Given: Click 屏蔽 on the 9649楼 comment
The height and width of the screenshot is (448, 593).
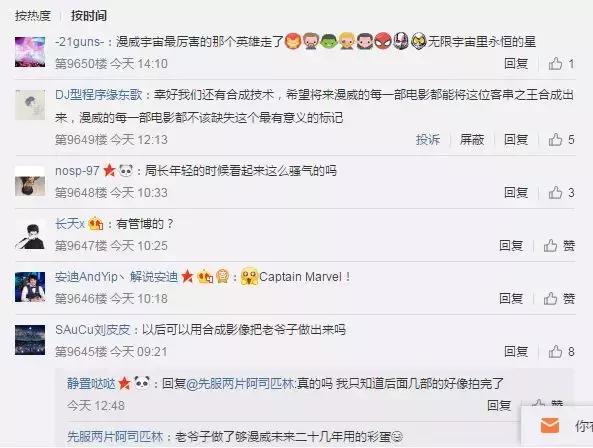Looking at the screenshot, I should pyautogui.click(x=472, y=140).
